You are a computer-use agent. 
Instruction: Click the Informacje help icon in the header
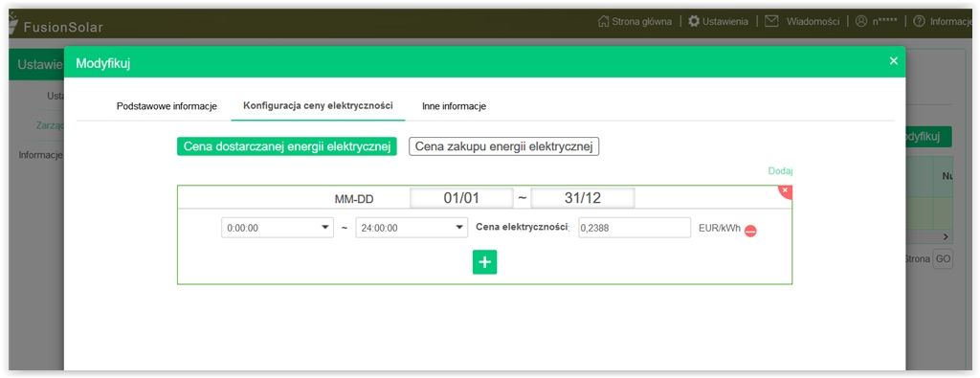point(919,21)
